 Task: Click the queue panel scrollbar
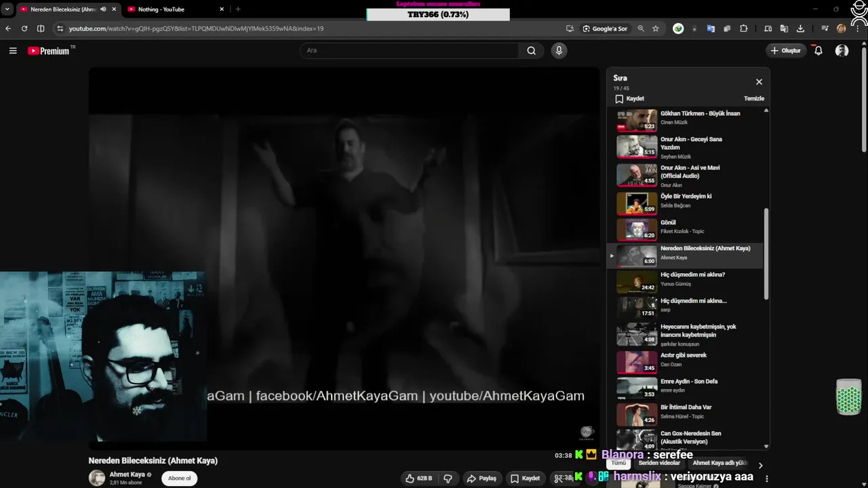(766, 254)
